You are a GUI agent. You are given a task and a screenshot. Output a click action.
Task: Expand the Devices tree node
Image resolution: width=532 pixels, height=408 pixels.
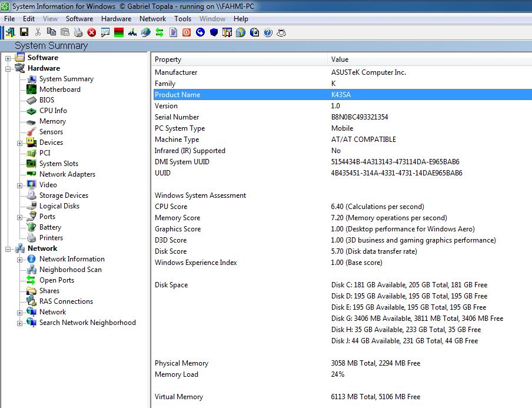point(19,143)
